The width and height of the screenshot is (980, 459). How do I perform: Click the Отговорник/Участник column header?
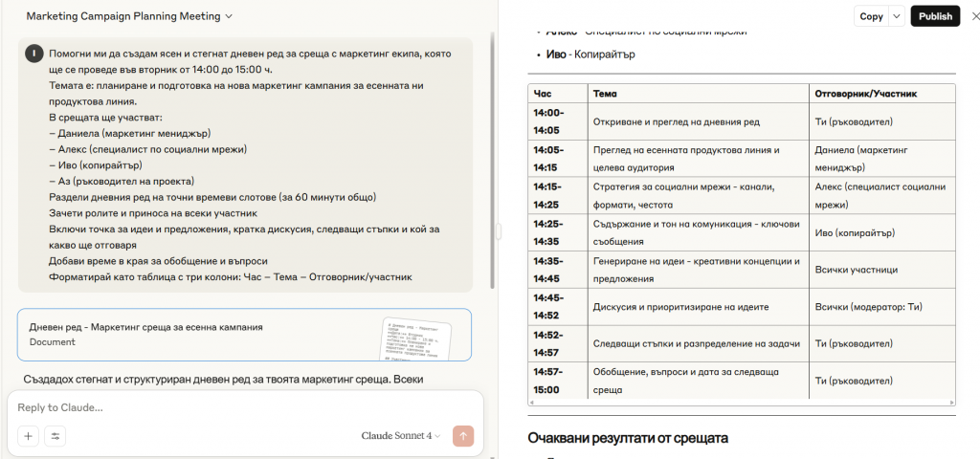coord(881,94)
